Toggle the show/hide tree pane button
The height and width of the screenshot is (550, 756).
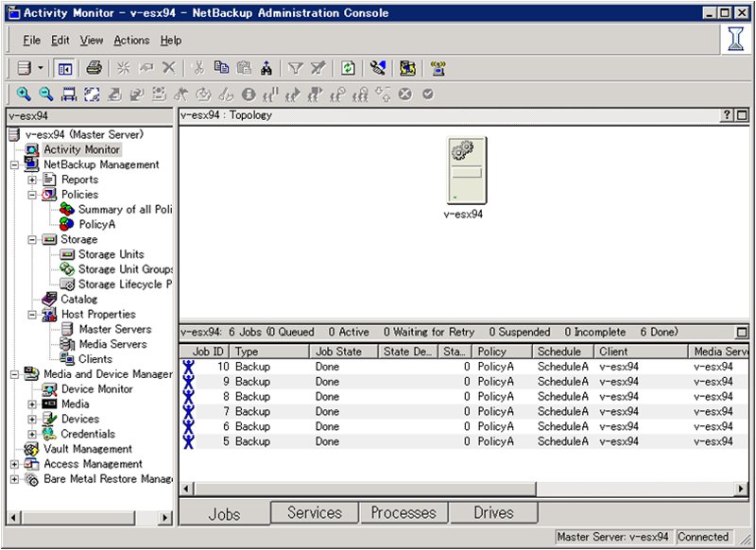[64, 69]
